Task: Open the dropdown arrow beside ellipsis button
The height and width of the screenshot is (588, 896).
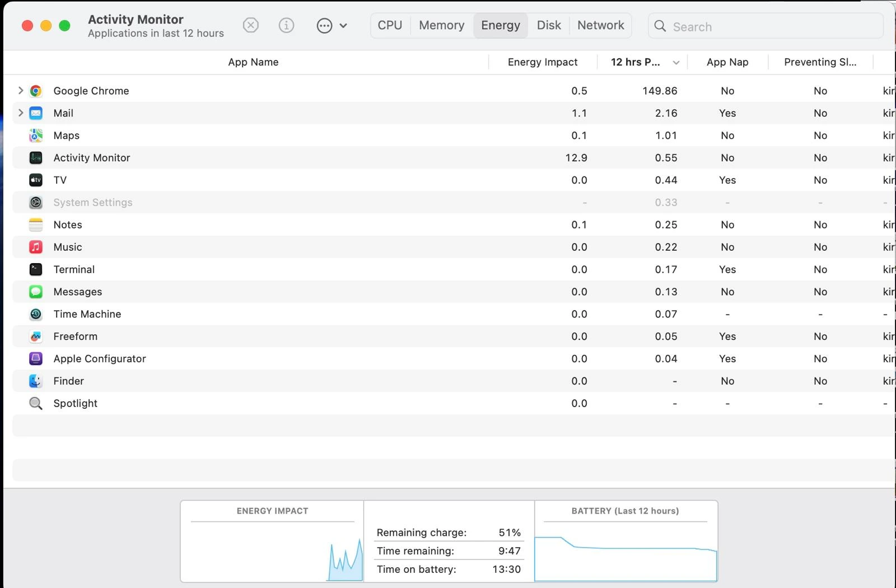Action: coord(343,26)
